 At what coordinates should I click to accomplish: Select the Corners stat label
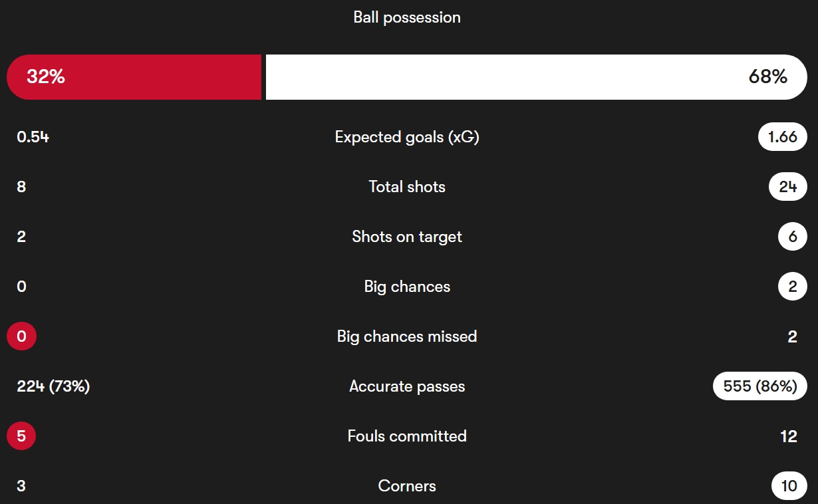pos(407,486)
